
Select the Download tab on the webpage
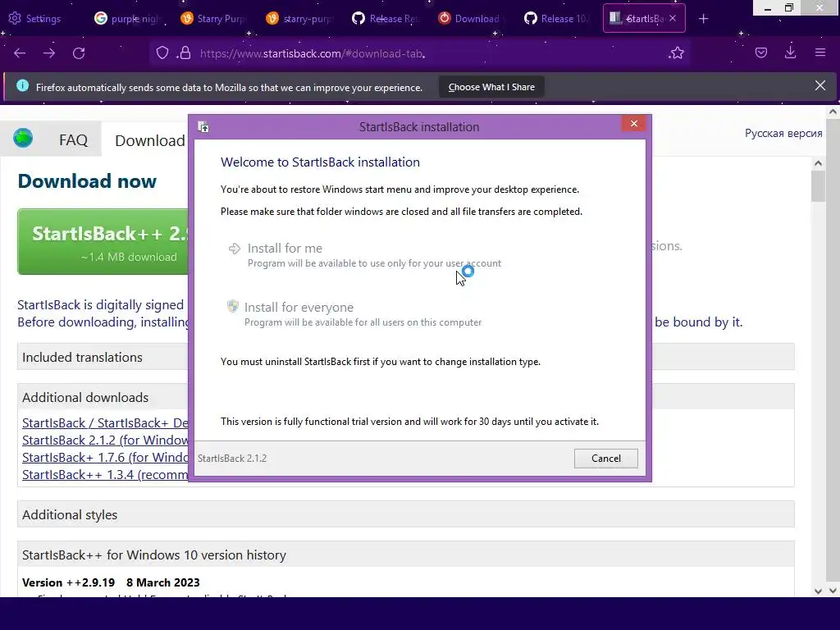(149, 140)
